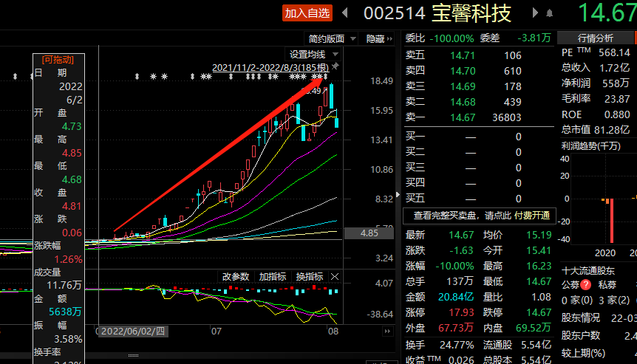Click the 卖四 14.70 order row
Screen dimensions: 637x364
[463, 71]
